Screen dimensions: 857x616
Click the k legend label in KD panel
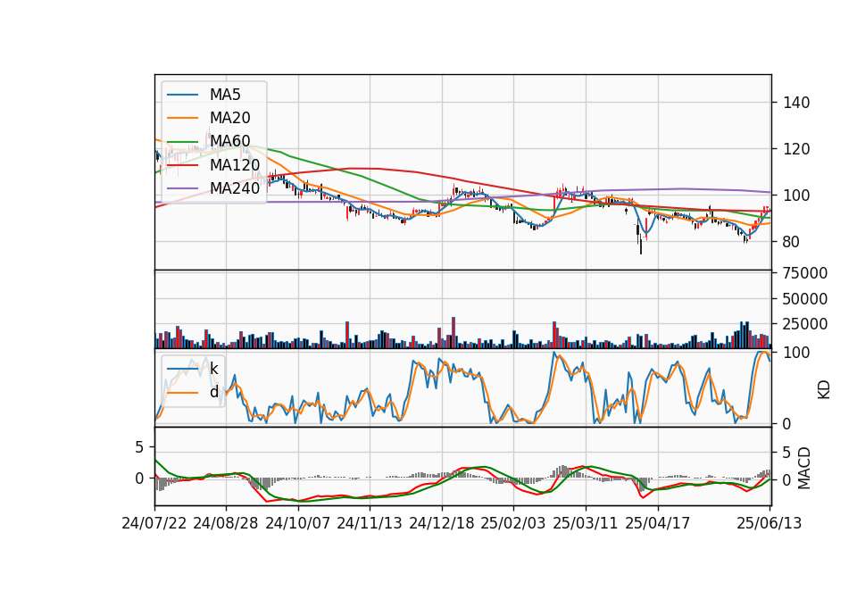coord(213,369)
